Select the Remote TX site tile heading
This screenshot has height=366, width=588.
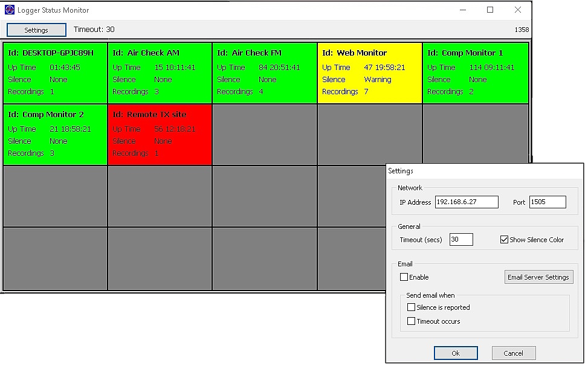pyautogui.click(x=149, y=114)
